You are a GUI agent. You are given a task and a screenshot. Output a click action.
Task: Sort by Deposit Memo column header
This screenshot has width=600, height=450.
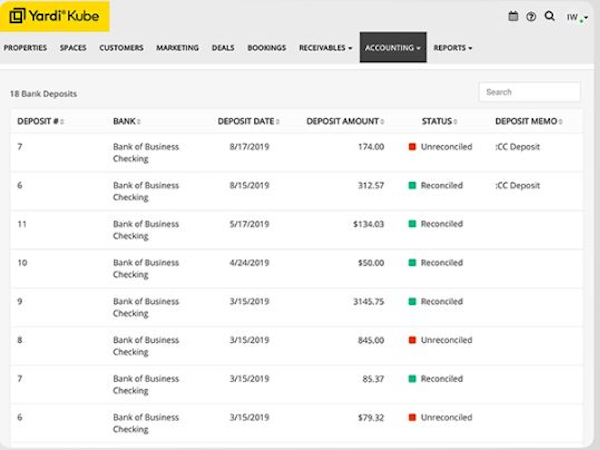528,121
